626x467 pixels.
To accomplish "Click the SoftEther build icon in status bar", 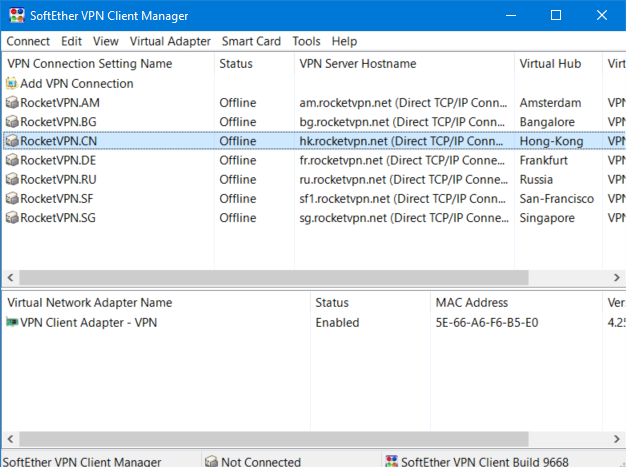I will pos(392,461).
